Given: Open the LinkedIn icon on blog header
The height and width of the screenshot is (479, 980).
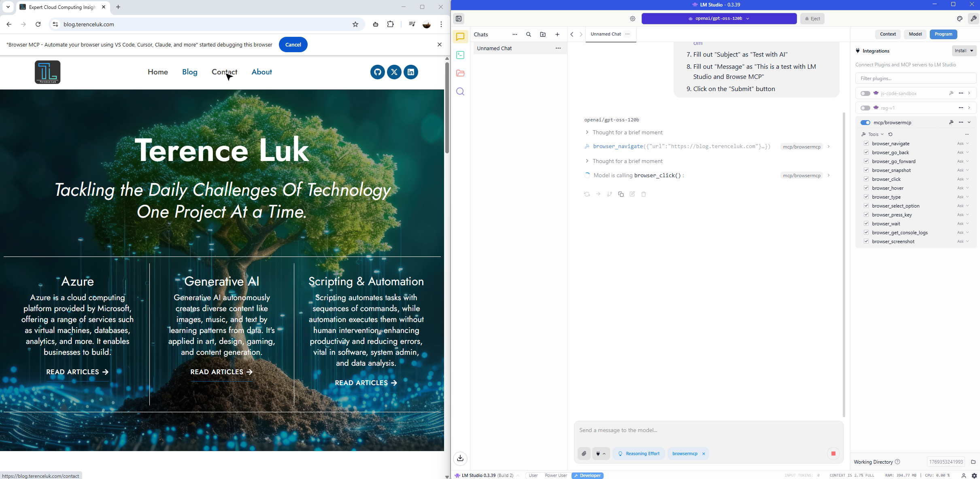Looking at the screenshot, I should point(410,72).
